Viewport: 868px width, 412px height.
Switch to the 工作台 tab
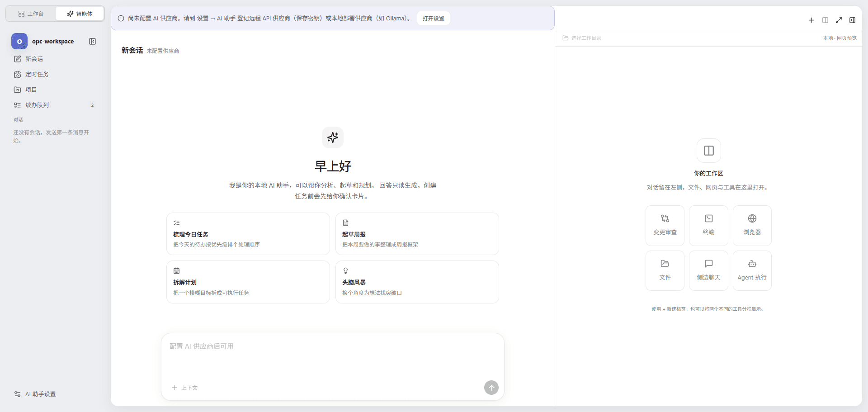point(31,14)
